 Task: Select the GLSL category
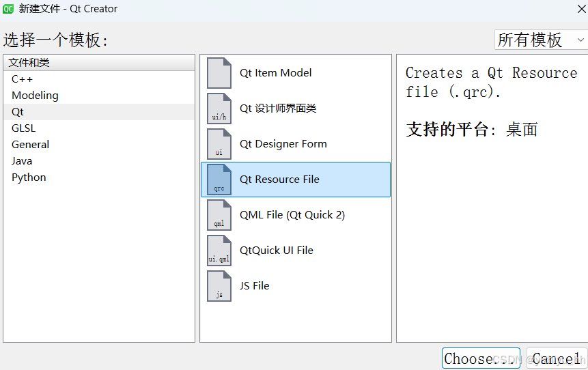pyautogui.click(x=99, y=128)
